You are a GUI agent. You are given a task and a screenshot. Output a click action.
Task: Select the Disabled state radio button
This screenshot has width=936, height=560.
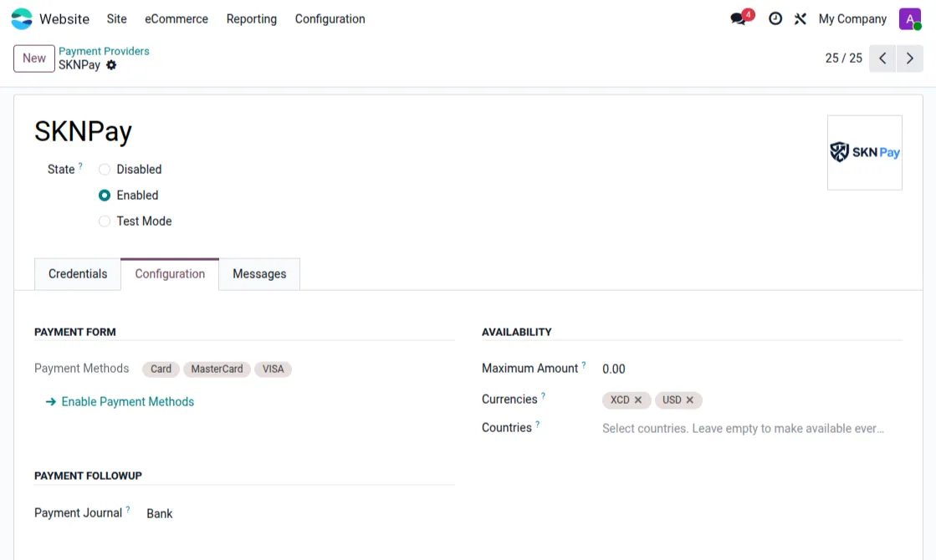(x=105, y=170)
